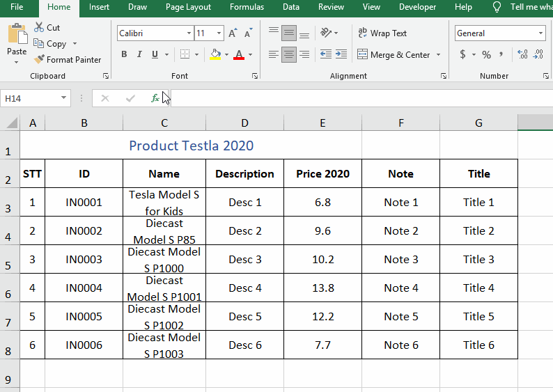Open the font size dropdown

pyautogui.click(x=219, y=33)
